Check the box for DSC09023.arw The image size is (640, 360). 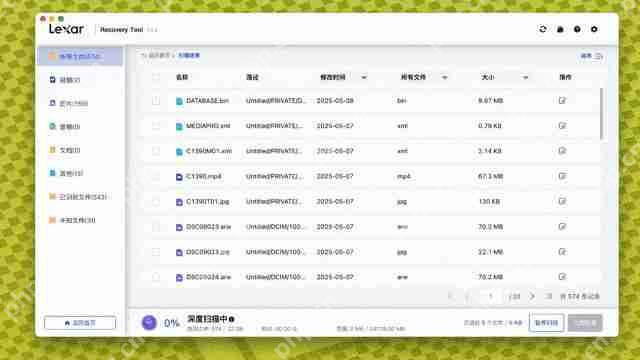[x=156, y=227]
